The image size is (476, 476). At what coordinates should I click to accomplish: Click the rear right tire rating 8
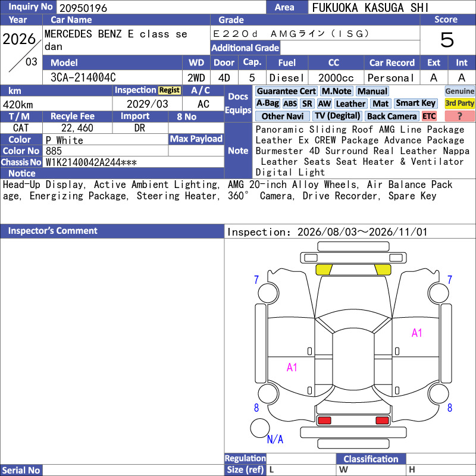(x=450, y=408)
